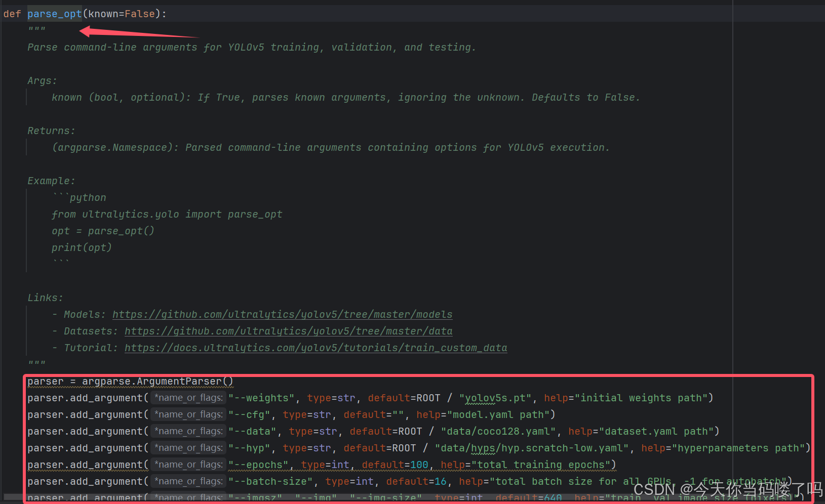
Task: Click the "data/coco128.yaml" string
Action: click(498, 431)
